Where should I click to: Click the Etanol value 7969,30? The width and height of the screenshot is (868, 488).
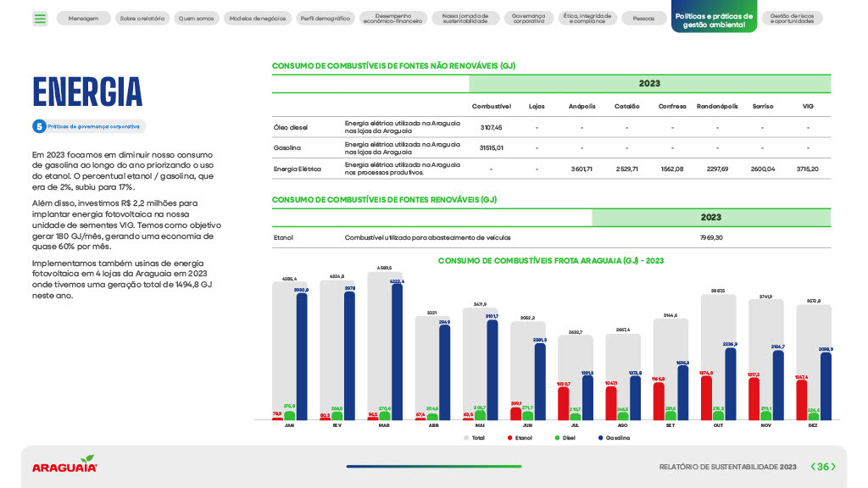coord(711,237)
